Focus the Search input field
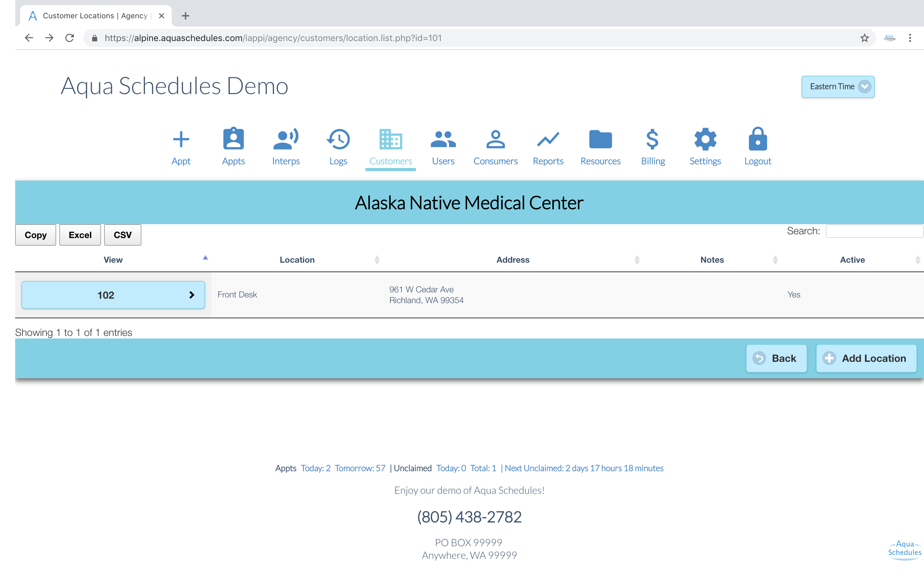 point(874,231)
